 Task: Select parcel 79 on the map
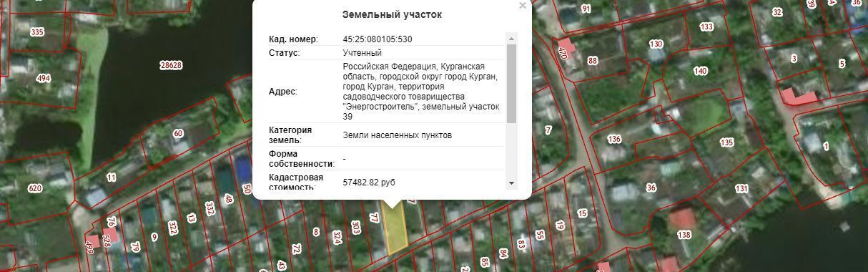[134, 248]
